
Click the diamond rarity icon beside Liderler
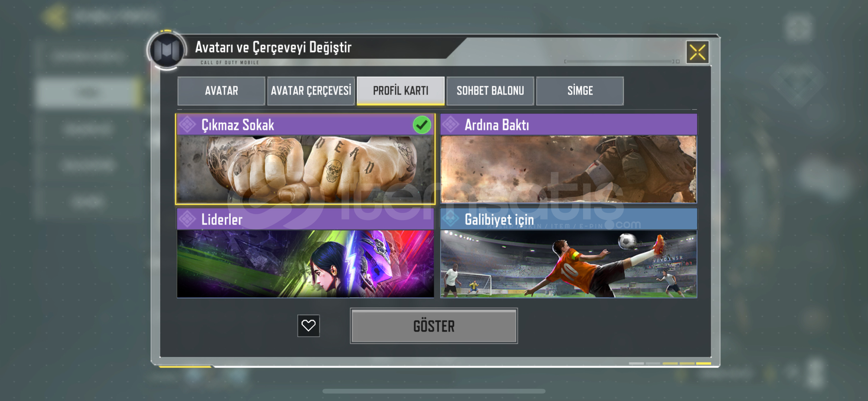pos(188,219)
